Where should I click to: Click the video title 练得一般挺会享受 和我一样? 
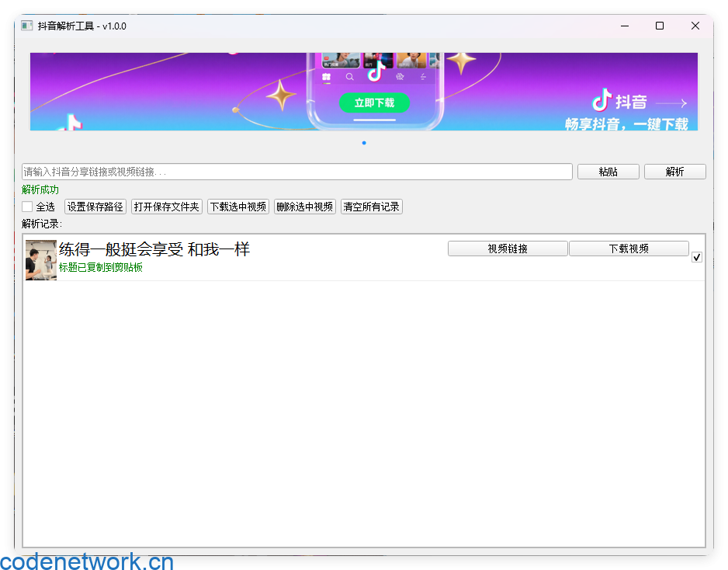(x=154, y=249)
